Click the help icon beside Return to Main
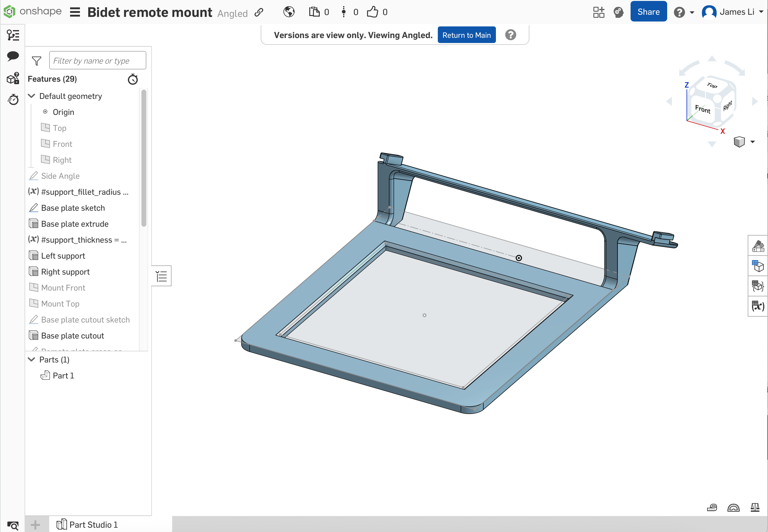Image resolution: width=768 pixels, height=532 pixels. tap(510, 35)
